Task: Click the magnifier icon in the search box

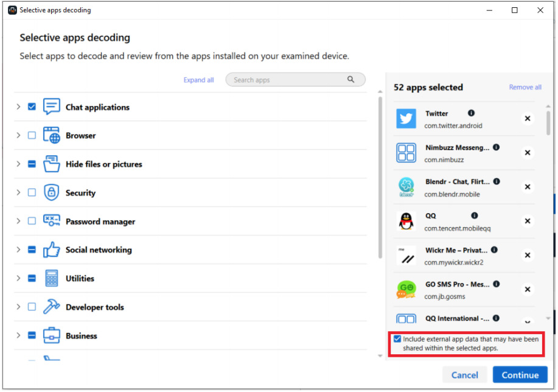Action: (x=351, y=79)
